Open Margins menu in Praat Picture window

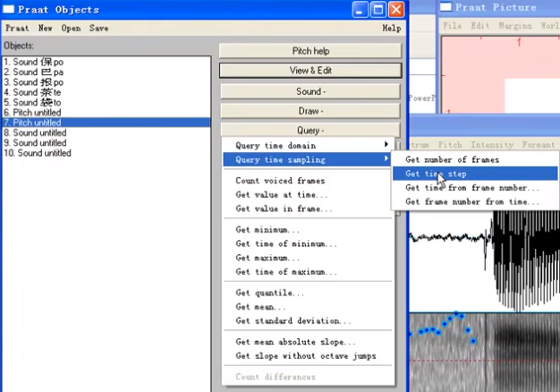515,26
